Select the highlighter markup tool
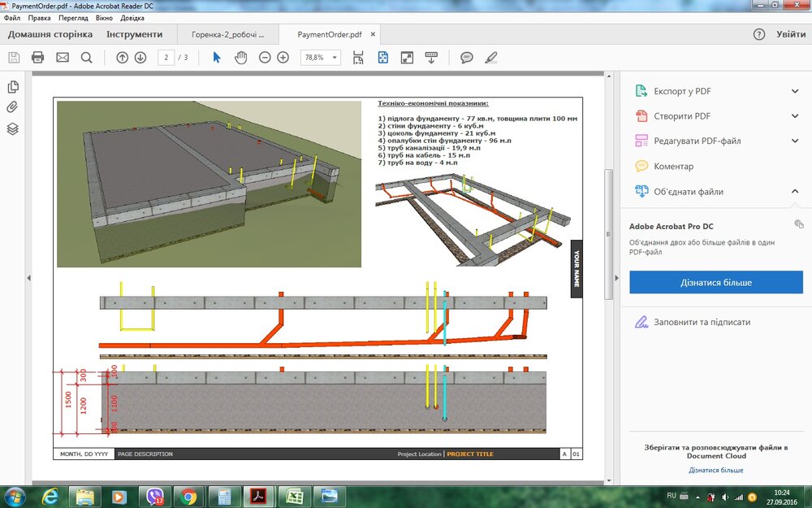 (x=490, y=58)
